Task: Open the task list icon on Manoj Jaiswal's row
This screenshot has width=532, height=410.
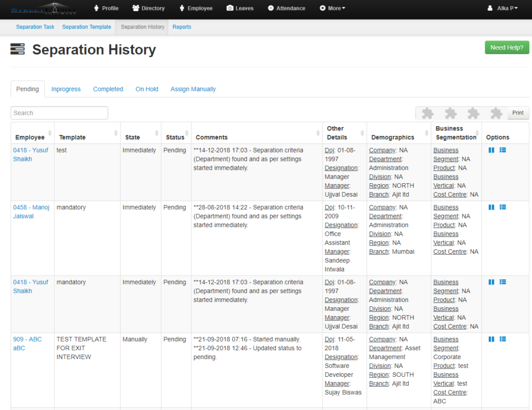Action: (502, 207)
